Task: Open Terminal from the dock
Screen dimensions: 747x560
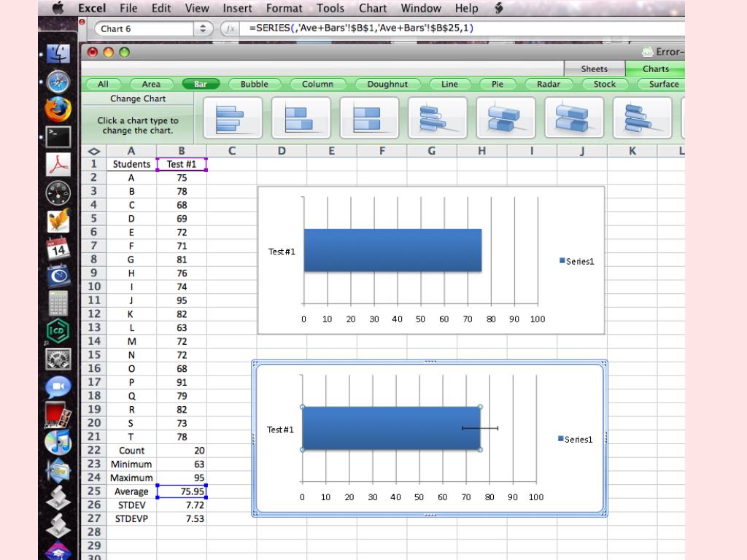Action: [58, 137]
